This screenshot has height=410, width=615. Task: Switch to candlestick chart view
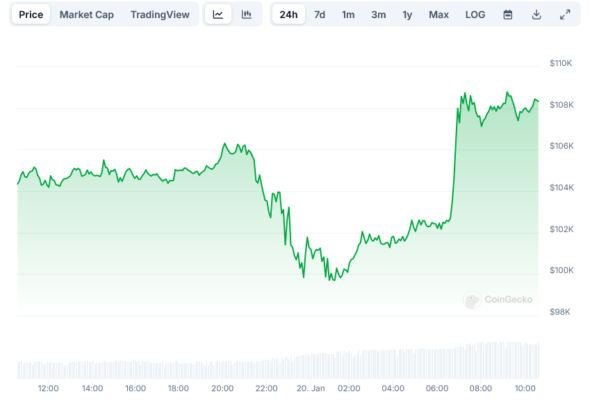tap(246, 15)
